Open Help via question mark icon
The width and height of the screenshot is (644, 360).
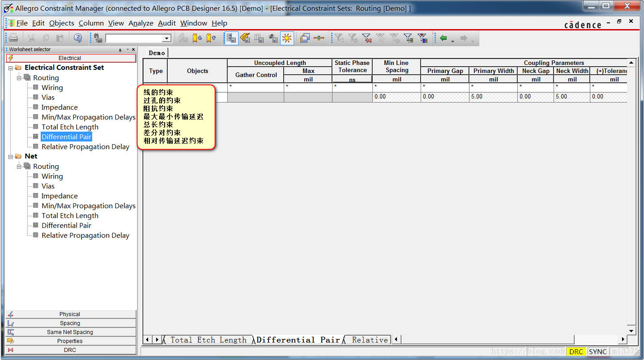click(78, 38)
